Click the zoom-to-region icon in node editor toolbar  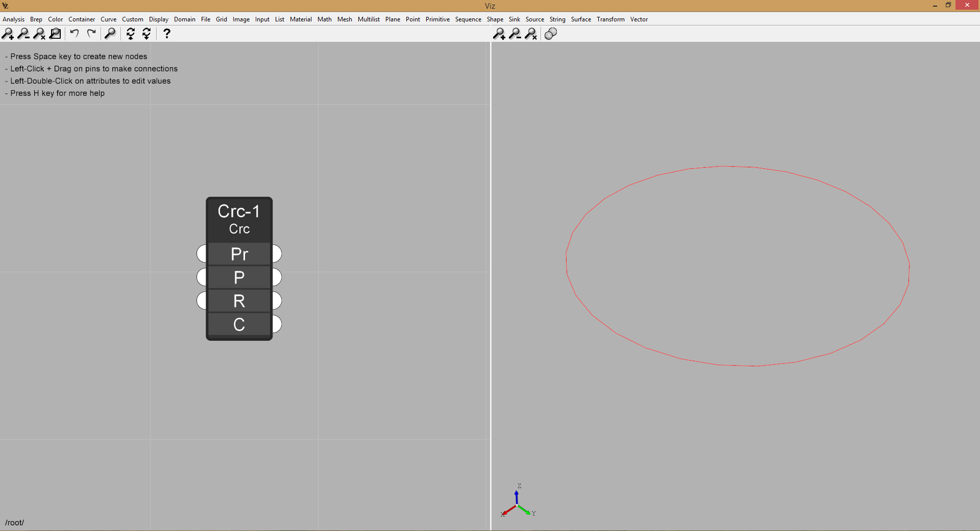point(55,34)
